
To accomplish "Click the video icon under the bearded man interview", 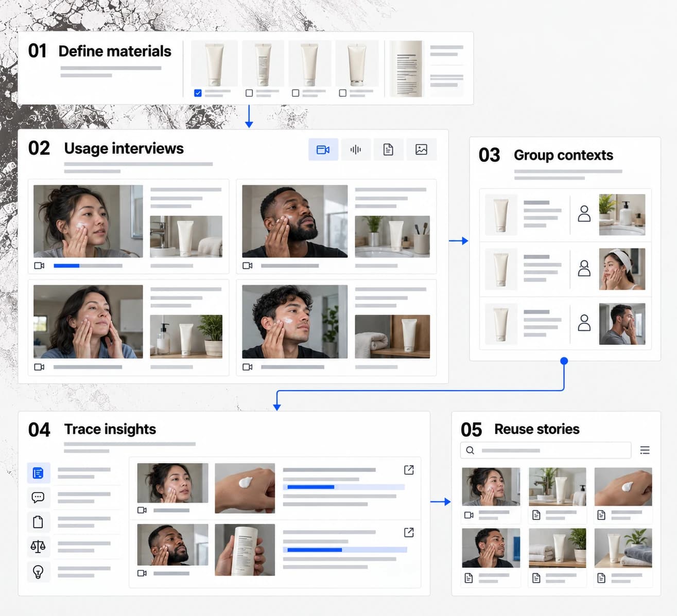I will [247, 266].
